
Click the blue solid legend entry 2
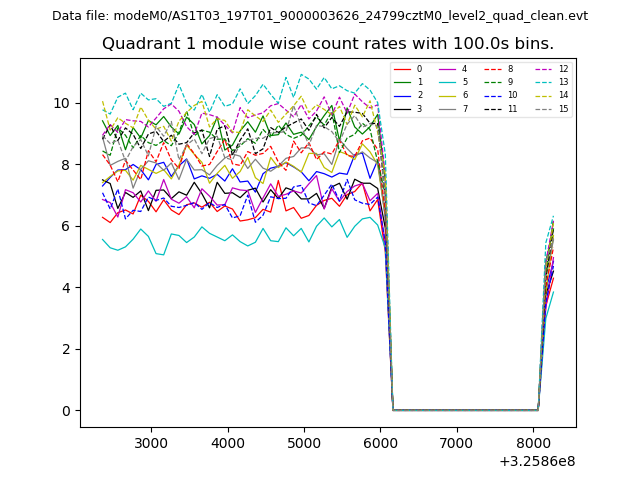[x=409, y=95]
